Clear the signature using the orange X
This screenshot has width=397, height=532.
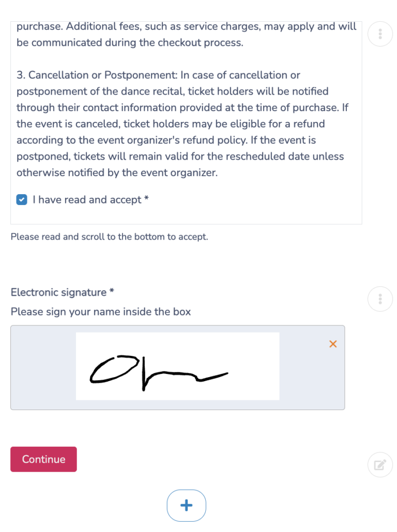[x=333, y=343]
